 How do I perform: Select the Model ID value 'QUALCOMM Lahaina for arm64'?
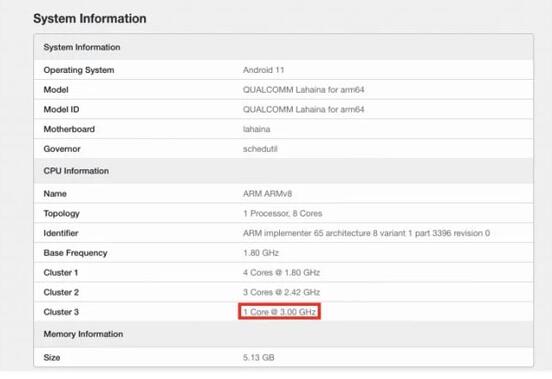(303, 109)
